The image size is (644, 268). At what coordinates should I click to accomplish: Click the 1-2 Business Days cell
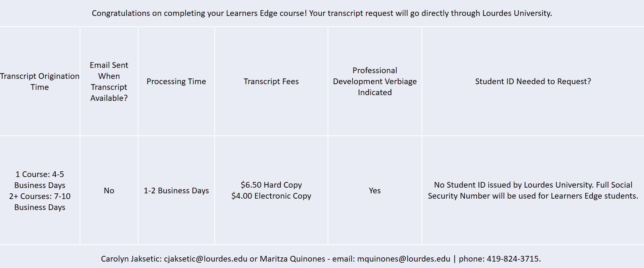click(x=176, y=191)
